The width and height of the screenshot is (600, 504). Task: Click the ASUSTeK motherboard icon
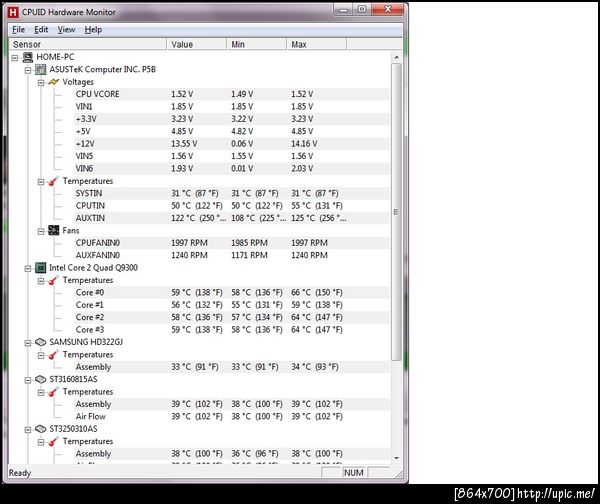click(41, 70)
